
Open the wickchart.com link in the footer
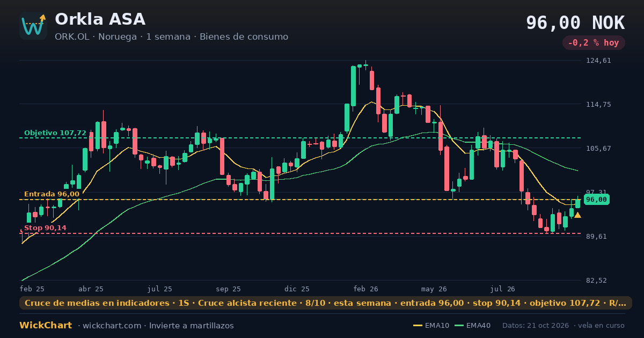point(112,326)
